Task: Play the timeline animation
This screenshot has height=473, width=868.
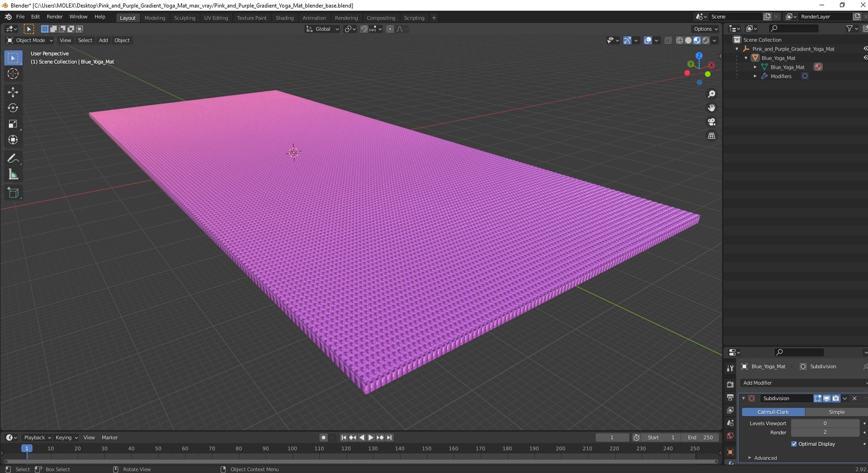Action: pos(371,438)
